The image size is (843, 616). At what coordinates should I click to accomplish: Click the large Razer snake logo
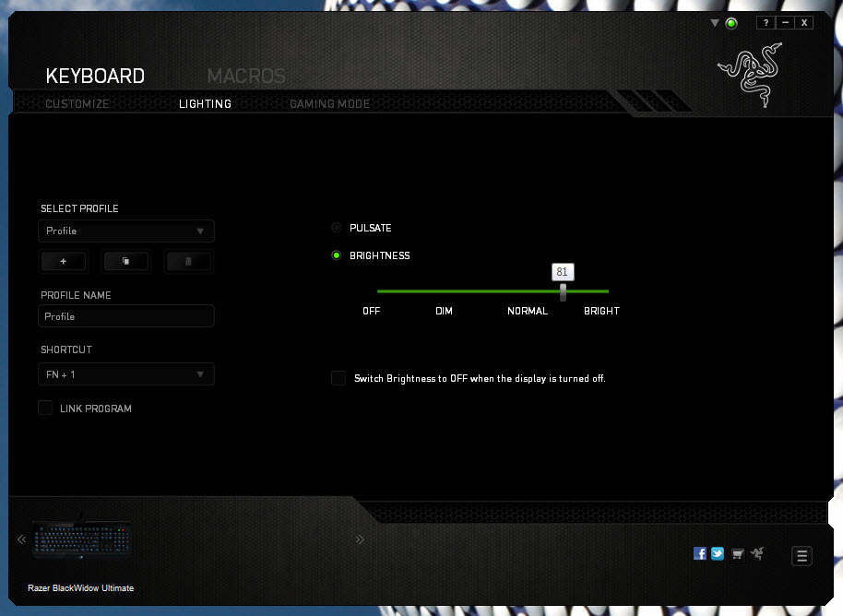pos(751,75)
